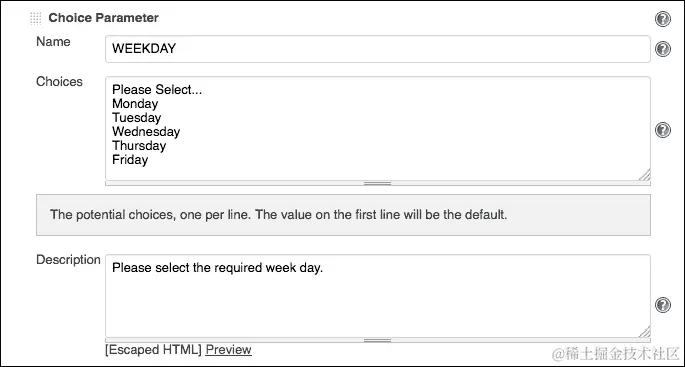
Task: Open the Choices field help icon
Action: coord(663,130)
